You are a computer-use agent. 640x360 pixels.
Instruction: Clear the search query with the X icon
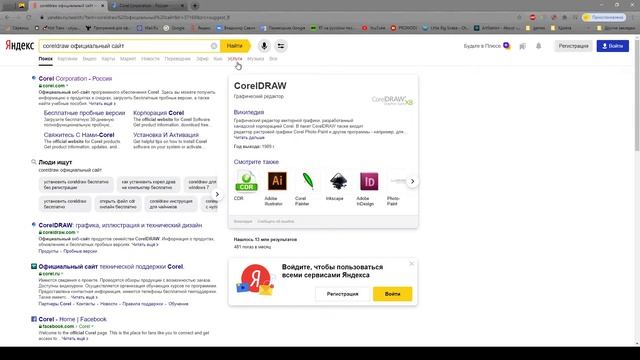click(214, 46)
